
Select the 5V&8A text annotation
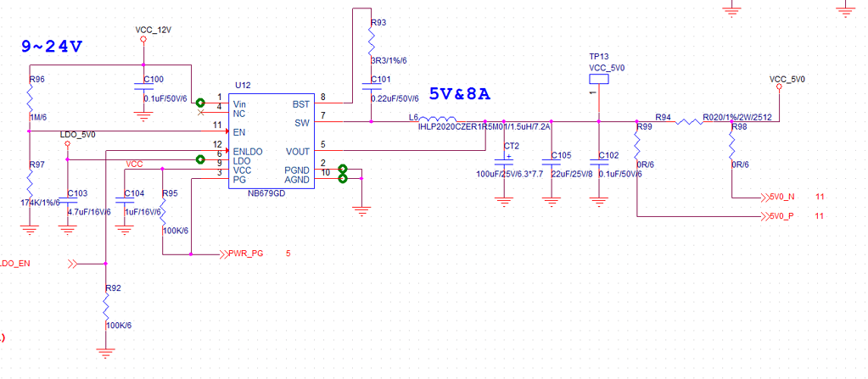(x=462, y=93)
